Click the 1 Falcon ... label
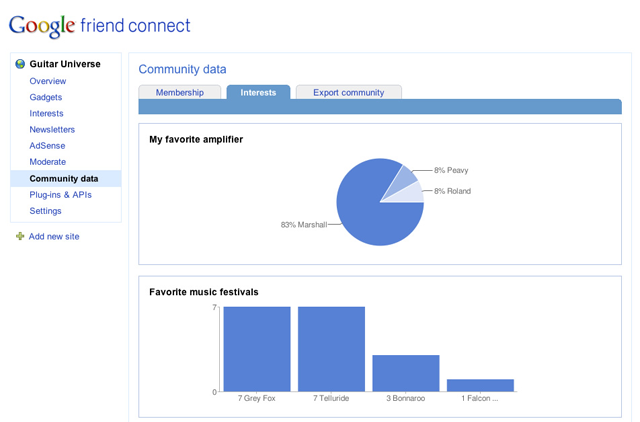Viewport: 640px width, 422px height. pyautogui.click(x=480, y=398)
